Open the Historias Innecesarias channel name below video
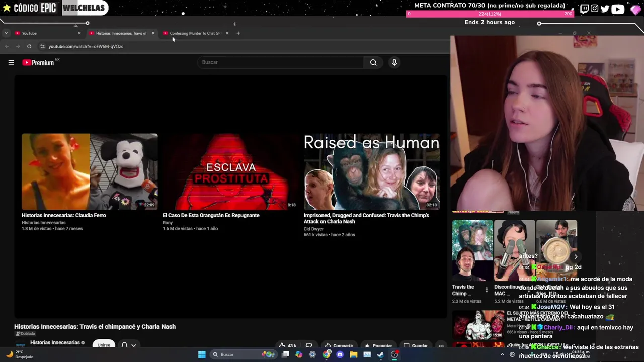This screenshot has width=644, height=362. pyautogui.click(x=55, y=343)
